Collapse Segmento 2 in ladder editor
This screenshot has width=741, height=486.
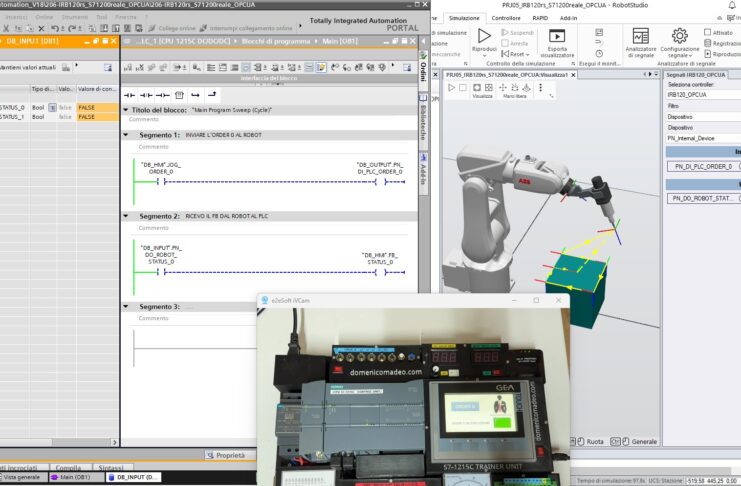[x=126, y=216]
